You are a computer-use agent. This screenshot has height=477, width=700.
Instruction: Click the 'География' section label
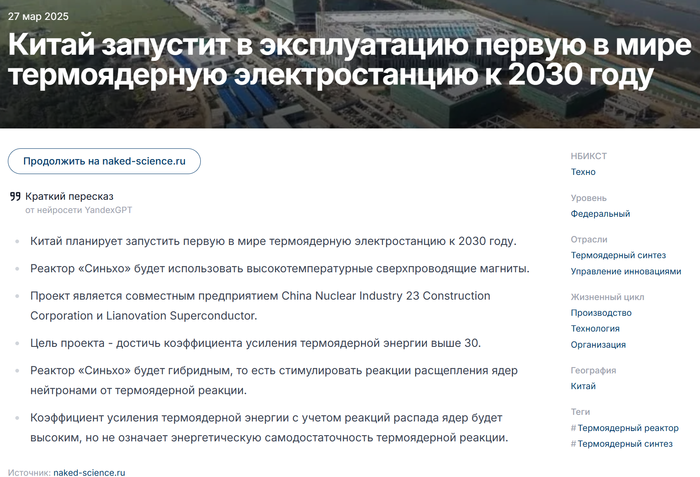(593, 370)
